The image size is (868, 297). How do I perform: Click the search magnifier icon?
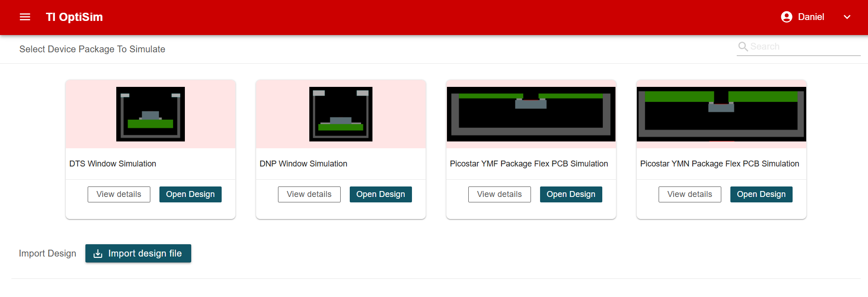[x=743, y=46]
